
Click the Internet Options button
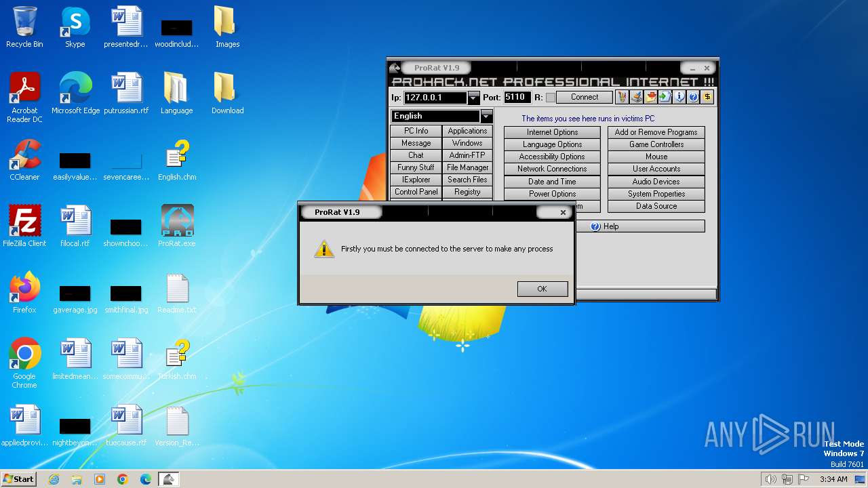[552, 133]
